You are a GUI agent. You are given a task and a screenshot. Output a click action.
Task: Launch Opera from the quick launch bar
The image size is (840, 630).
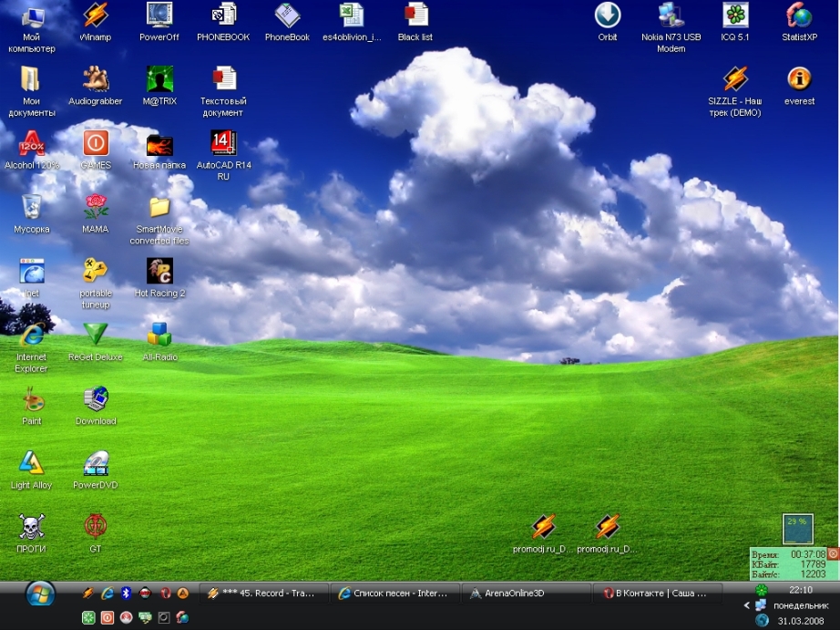[165, 593]
